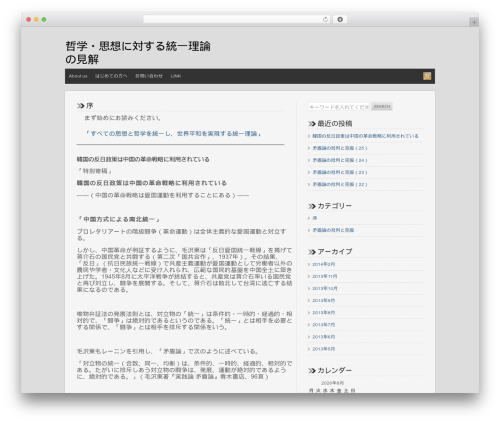Click the paragraph starting 唯物弁証法の発展法則とは

click(184, 321)
